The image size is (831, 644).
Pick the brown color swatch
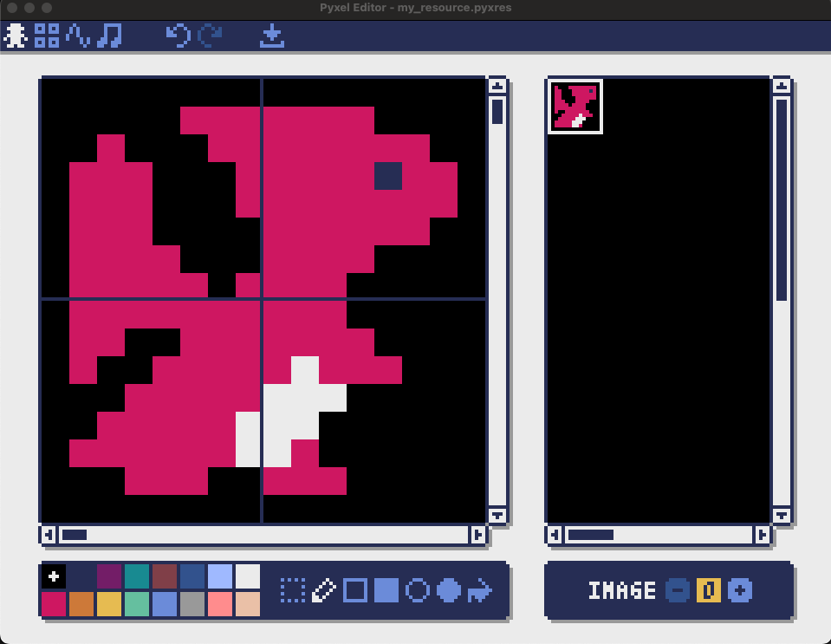pos(165,576)
